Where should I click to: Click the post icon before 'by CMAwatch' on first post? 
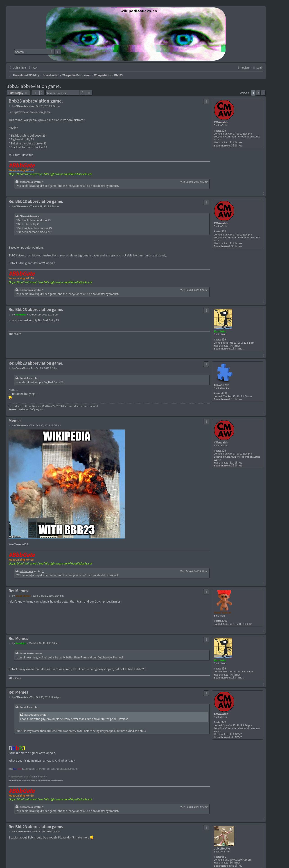tap(10, 106)
